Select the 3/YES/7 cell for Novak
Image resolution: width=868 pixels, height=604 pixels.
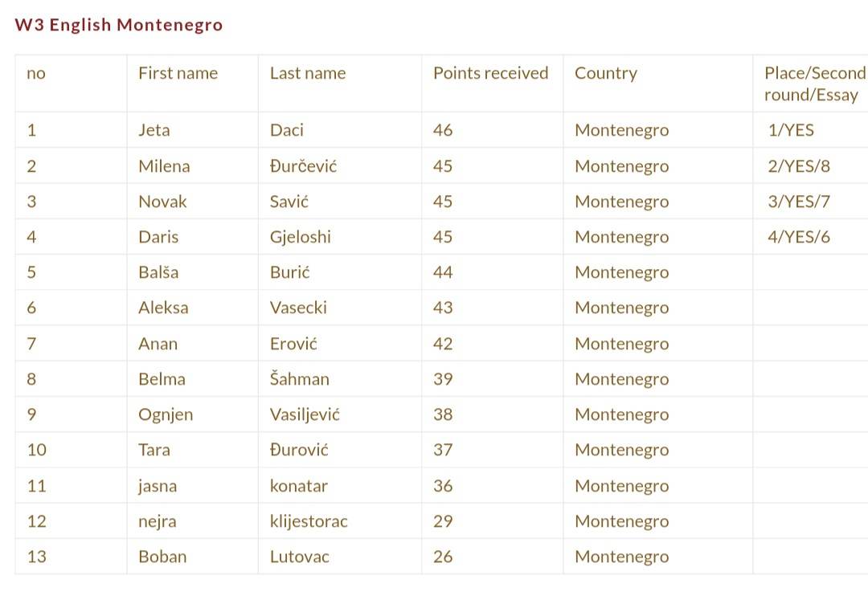click(799, 202)
